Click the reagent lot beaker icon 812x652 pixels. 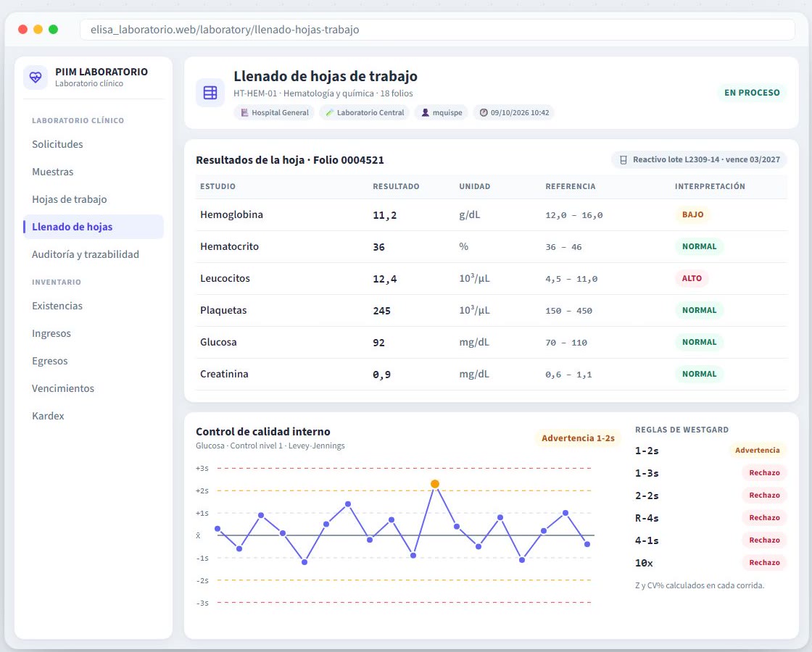pos(623,160)
